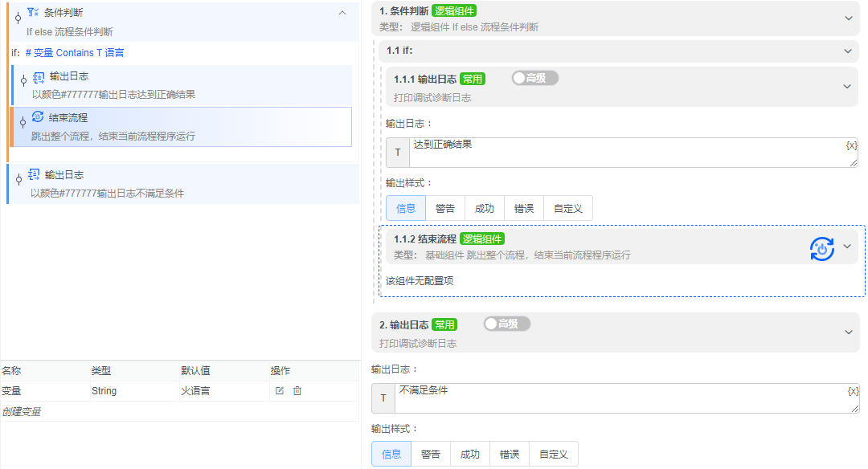
Task: Collapse the 条件判断 panel with its chevron
Action: click(x=342, y=13)
